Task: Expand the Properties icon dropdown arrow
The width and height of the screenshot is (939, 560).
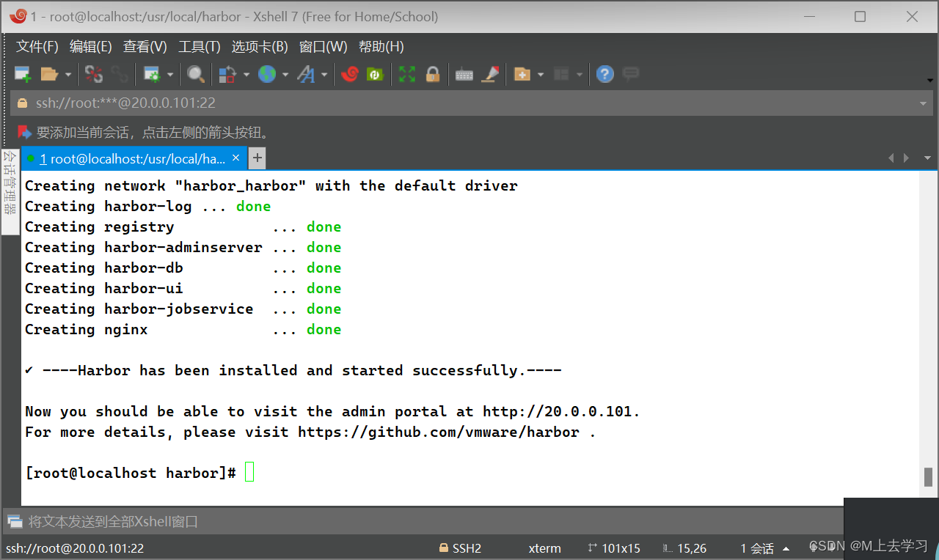Action: pos(170,74)
